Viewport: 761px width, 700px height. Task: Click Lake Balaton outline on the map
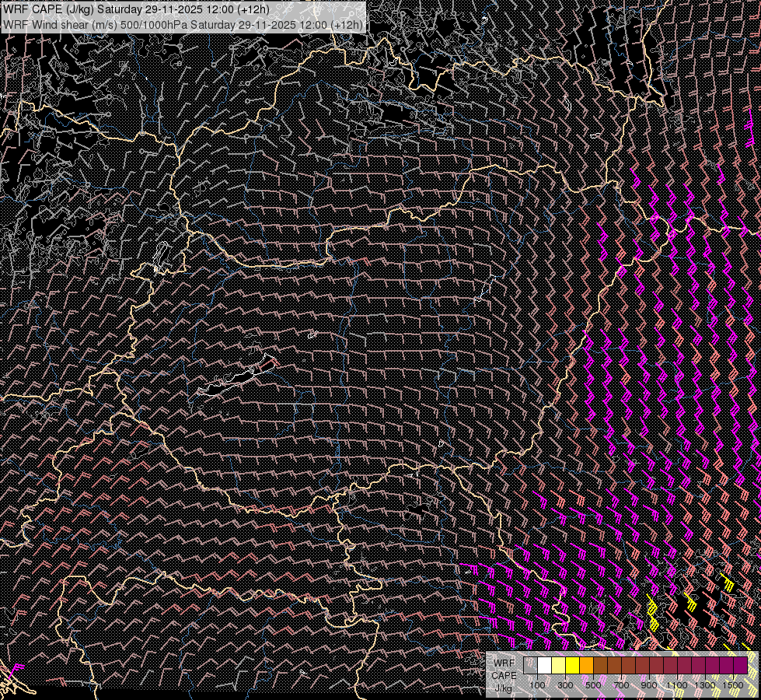[237, 380]
